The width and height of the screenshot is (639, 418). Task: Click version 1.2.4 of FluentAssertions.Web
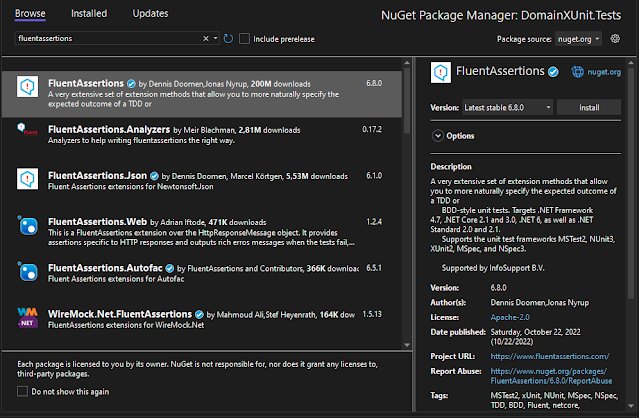click(x=374, y=222)
